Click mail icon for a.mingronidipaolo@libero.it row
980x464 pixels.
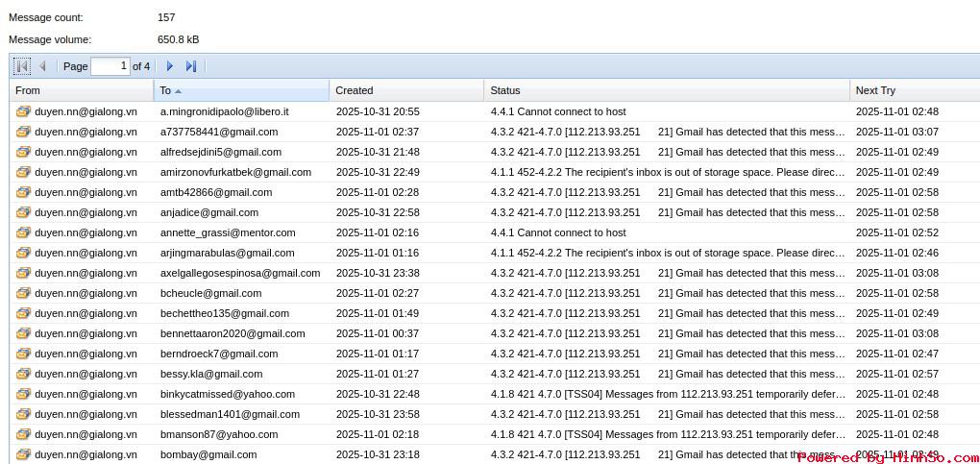click(23, 111)
